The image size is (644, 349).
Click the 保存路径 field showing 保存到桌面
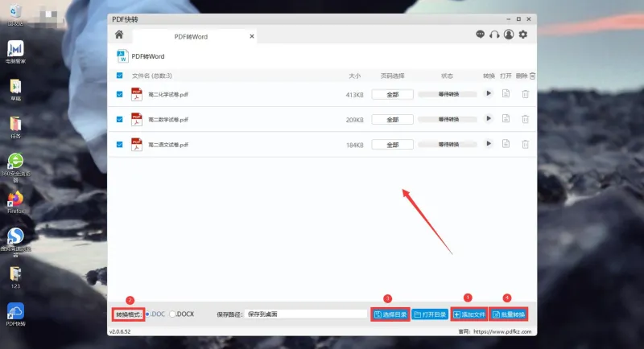[x=306, y=314]
